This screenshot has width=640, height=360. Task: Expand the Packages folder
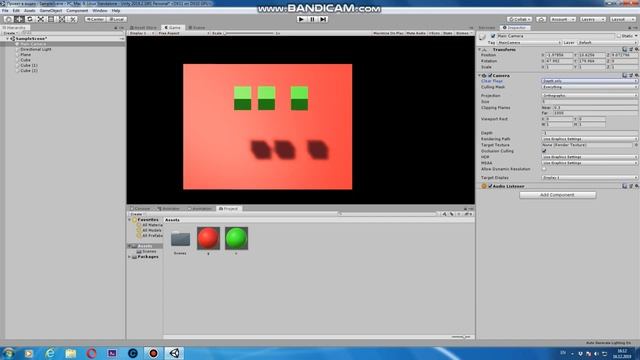pos(130,257)
